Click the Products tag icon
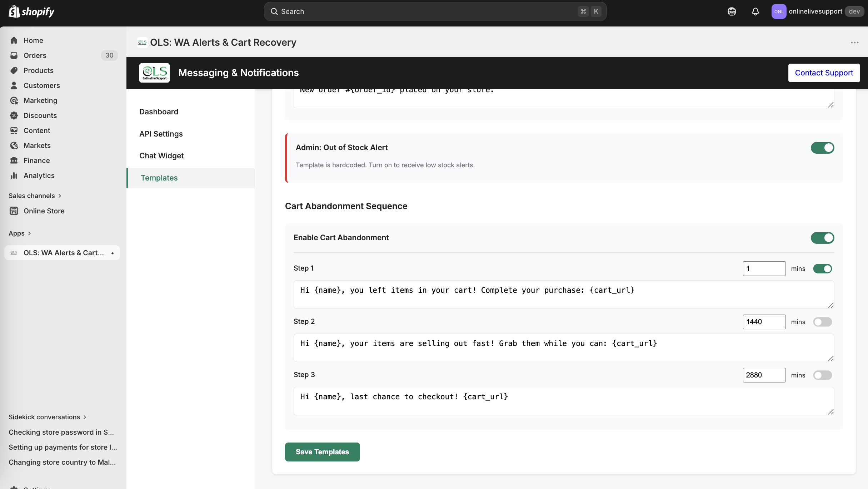The height and width of the screenshot is (489, 868). (x=14, y=70)
